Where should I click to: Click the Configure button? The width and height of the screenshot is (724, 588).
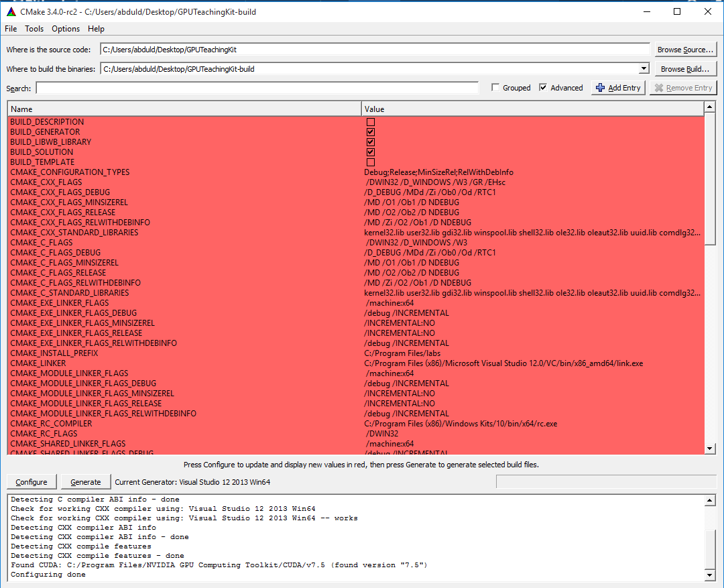(32, 482)
